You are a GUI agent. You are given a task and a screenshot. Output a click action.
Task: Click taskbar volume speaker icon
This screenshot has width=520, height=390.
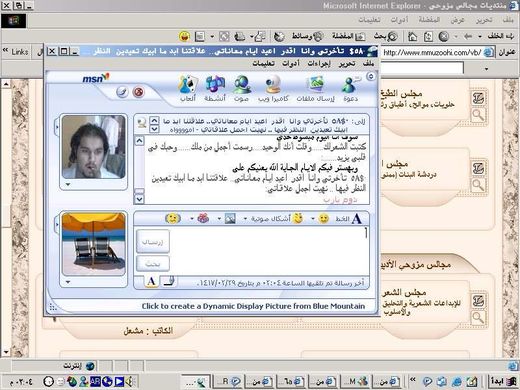(x=130, y=381)
